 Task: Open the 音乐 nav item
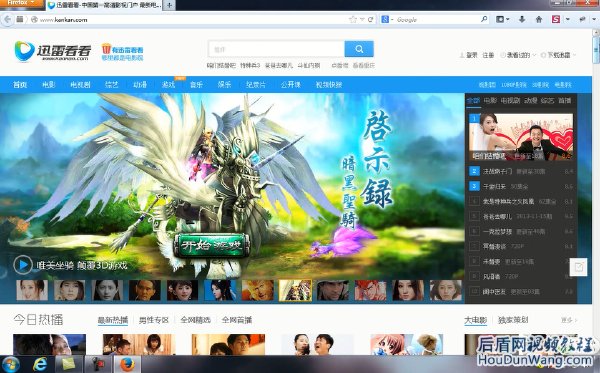tap(196, 85)
